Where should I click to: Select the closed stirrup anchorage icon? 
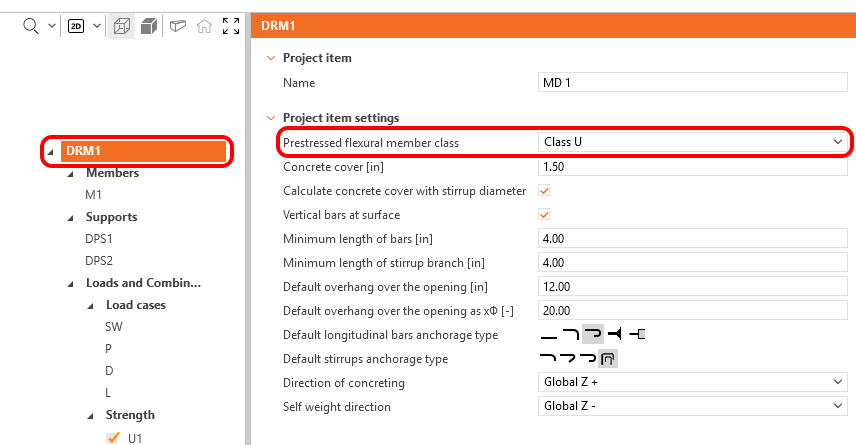point(607,359)
